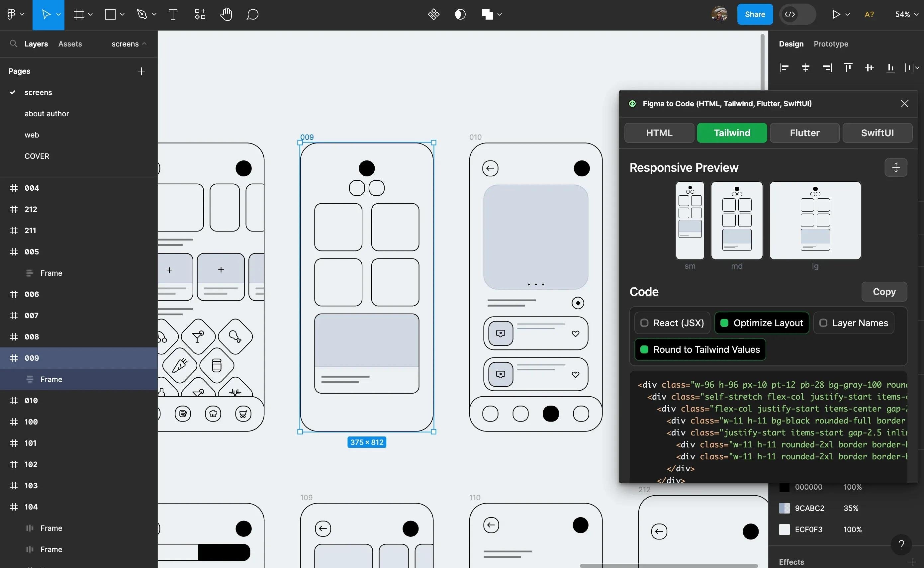Disable Optimize Layout
The image size is (924, 568).
click(761, 323)
